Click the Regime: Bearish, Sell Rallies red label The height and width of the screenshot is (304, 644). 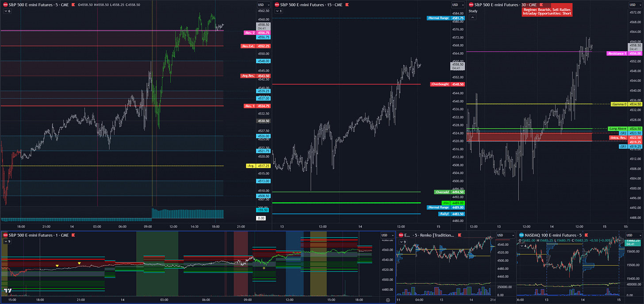[x=547, y=9]
